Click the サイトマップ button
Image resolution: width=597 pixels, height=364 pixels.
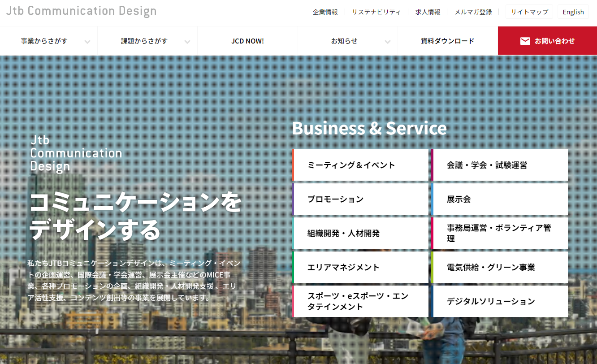[x=529, y=12]
